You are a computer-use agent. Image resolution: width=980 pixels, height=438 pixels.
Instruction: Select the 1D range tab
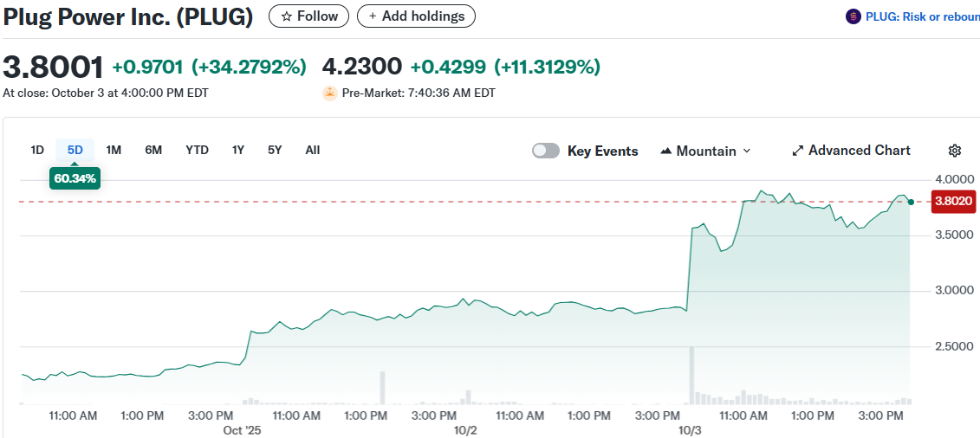[37, 150]
